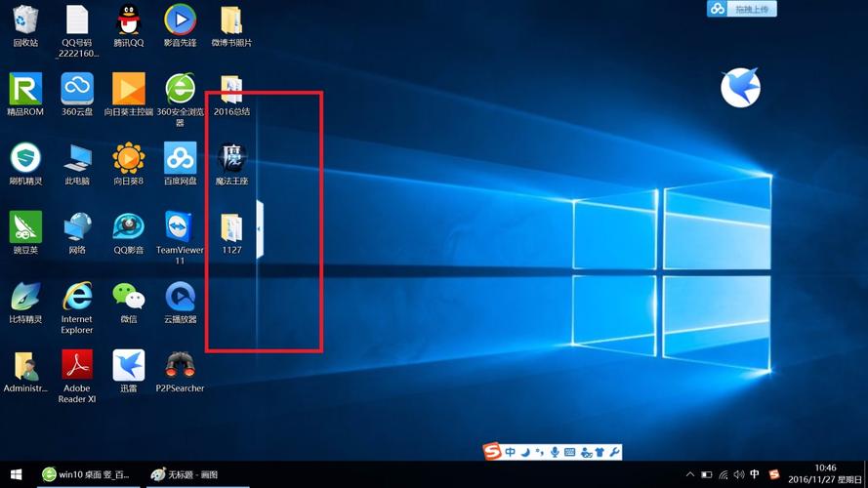Select the 360云盘 cloud icon
868x488 pixels.
click(77, 95)
